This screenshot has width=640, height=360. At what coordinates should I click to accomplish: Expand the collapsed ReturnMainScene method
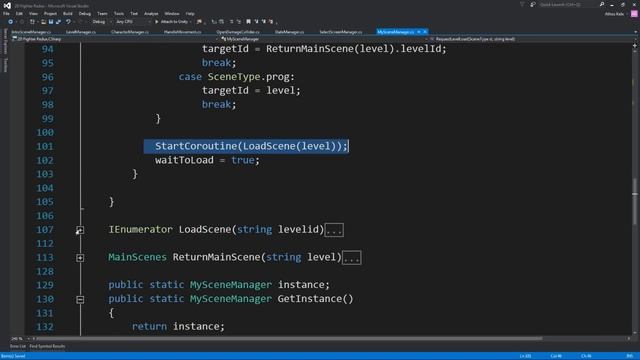[x=80, y=258]
